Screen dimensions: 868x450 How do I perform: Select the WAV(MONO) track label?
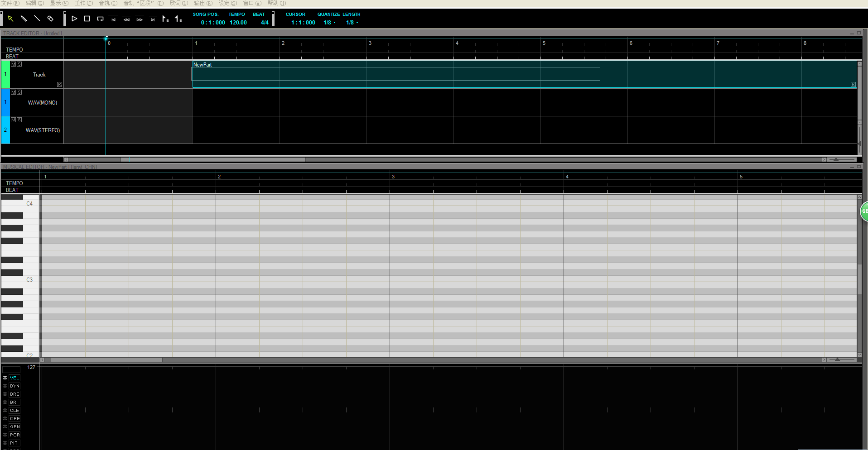click(x=43, y=103)
